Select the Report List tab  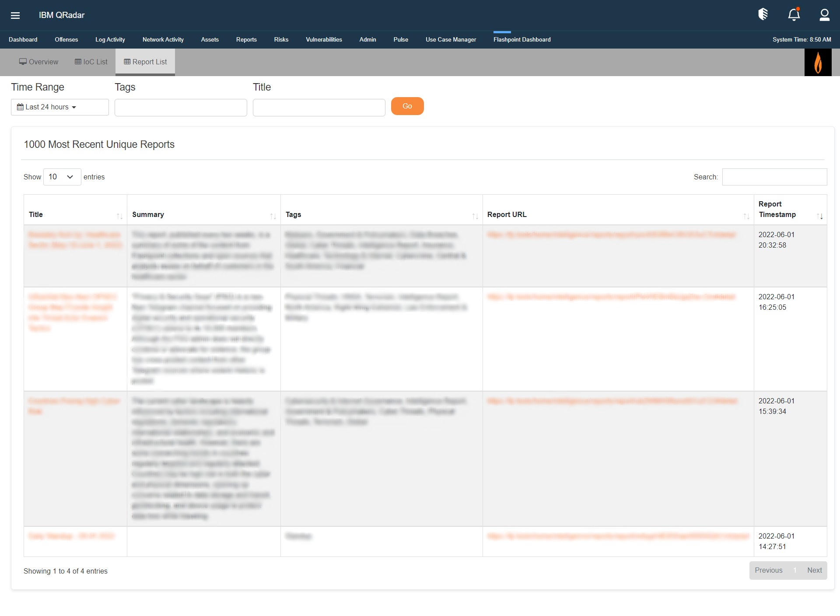(145, 62)
